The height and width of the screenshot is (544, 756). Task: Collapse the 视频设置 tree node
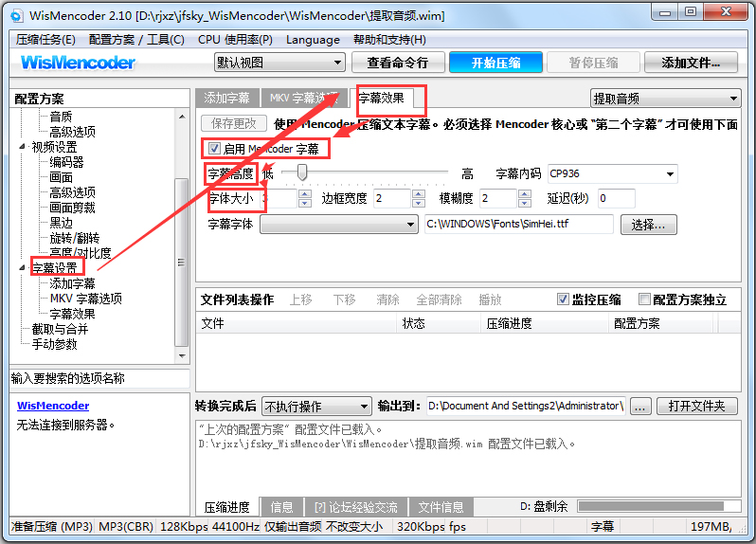22,146
